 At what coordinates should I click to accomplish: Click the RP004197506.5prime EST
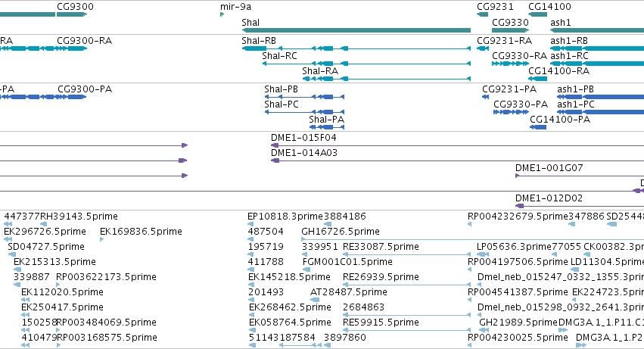[x=470, y=270]
